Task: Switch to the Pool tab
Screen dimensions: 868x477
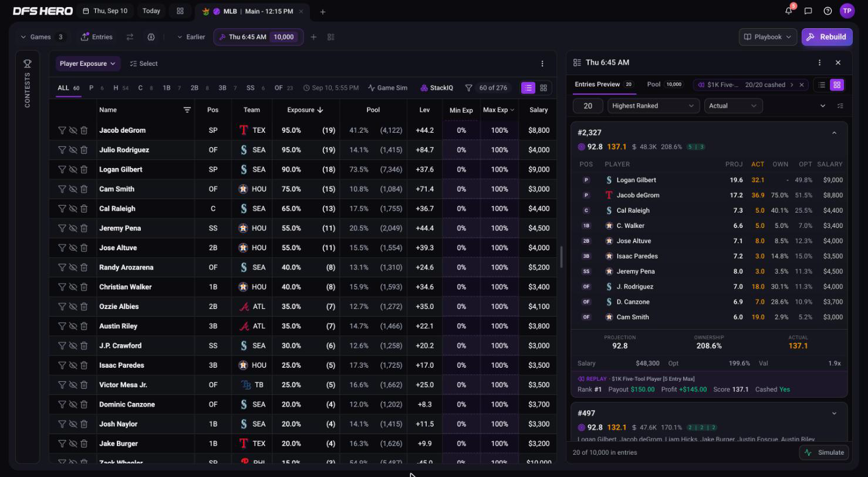Action: (664, 85)
